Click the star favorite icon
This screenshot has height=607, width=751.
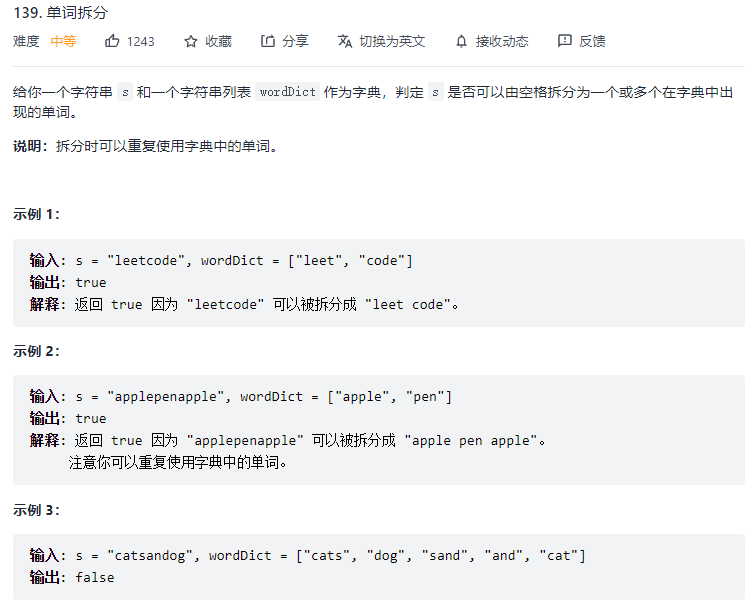(x=191, y=41)
